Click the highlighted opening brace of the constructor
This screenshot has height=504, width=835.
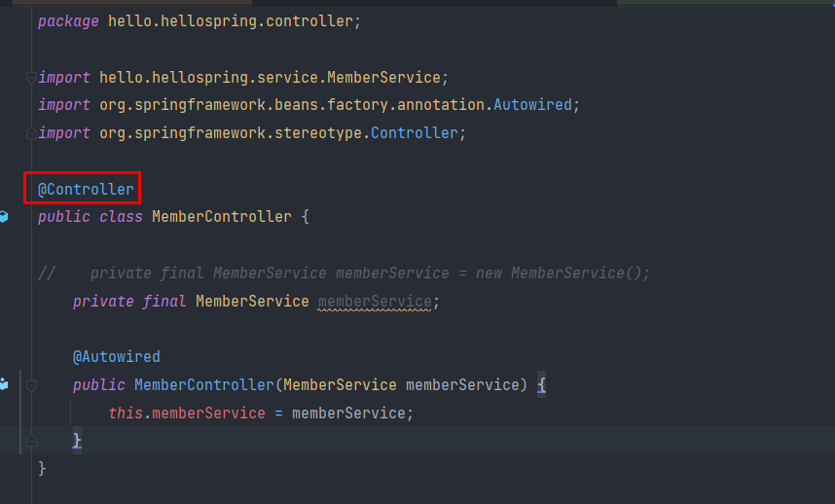click(x=541, y=384)
